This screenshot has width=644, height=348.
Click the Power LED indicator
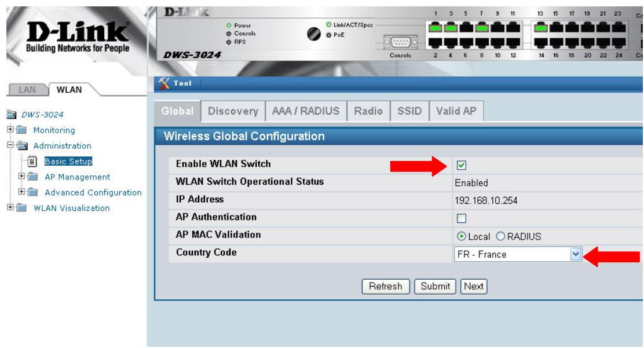[x=229, y=25]
